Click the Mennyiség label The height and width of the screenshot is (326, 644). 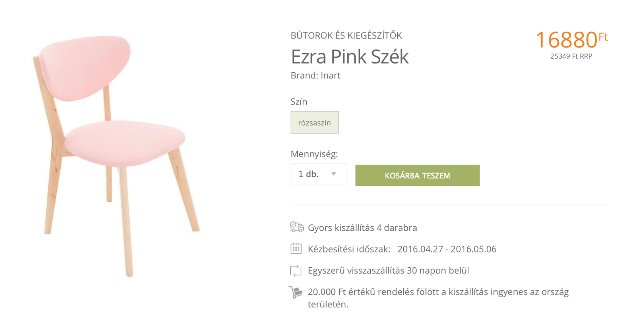click(x=314, y=154)
